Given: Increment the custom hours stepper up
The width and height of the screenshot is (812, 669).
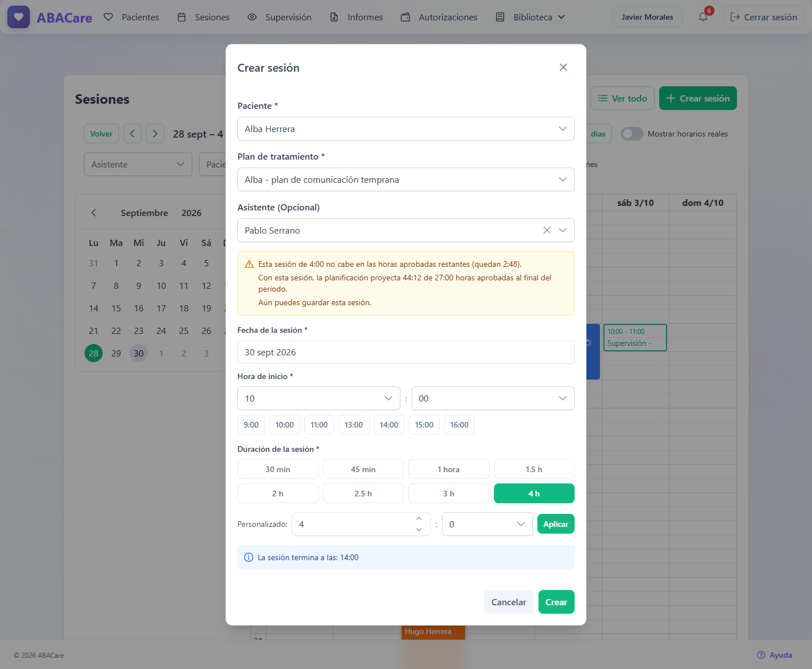Looking at the screenshot, I should pyautogui.click(x=418, y=518).
